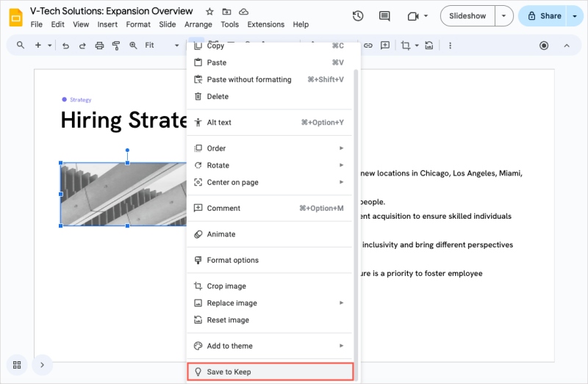Click the crop image toolbar icon
This screenshot has width=588, height=384.
[x=405, y=46]
